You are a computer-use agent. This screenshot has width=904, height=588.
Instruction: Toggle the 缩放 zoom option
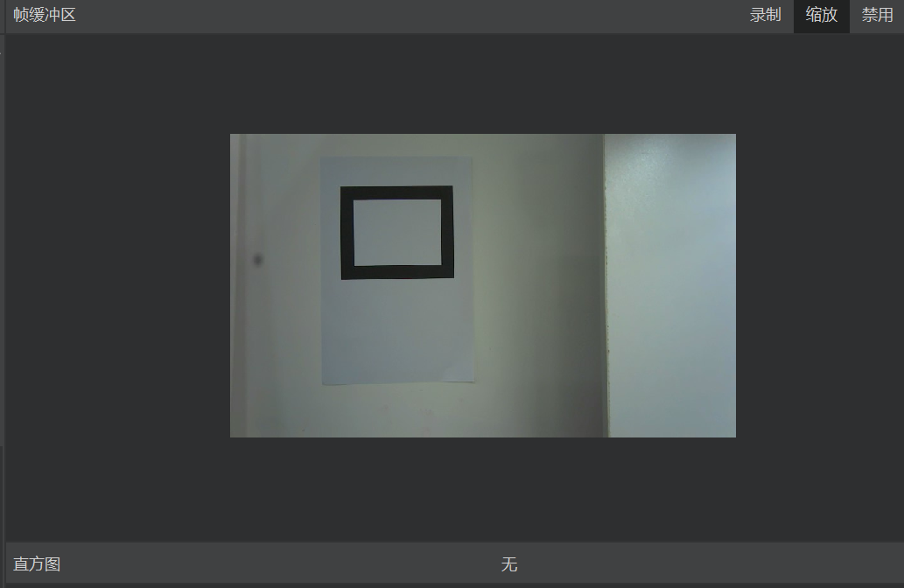click(x=821, y=16)
